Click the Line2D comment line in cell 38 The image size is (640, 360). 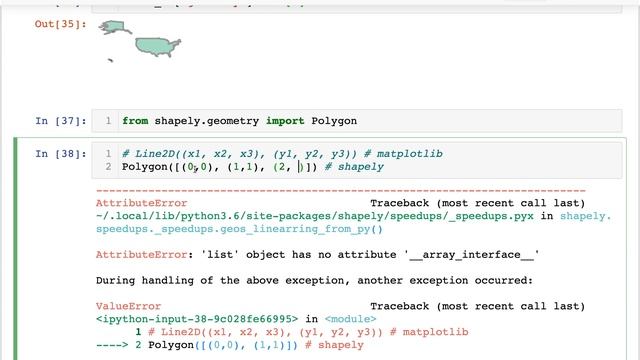tap(282, 154)
